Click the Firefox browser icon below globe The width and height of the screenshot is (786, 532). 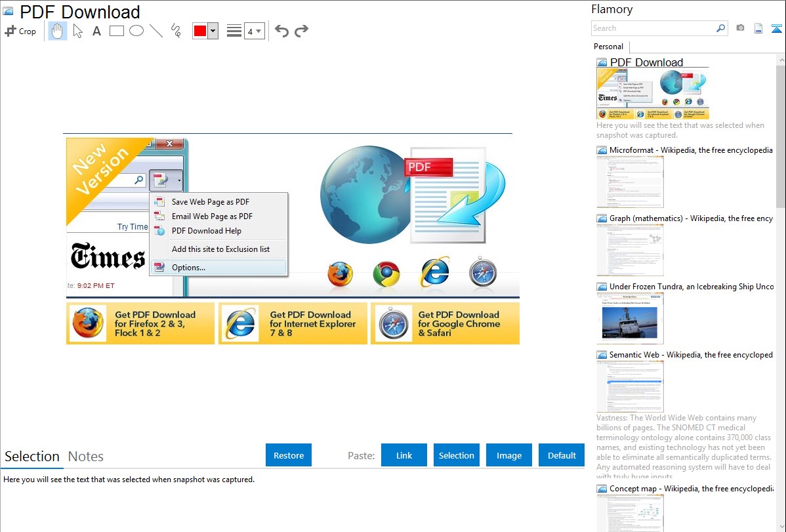[341, 274]
